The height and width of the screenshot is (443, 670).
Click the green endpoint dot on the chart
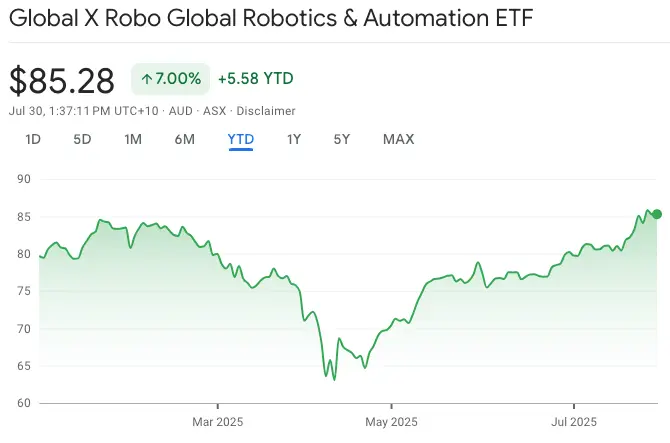(656, 214)
